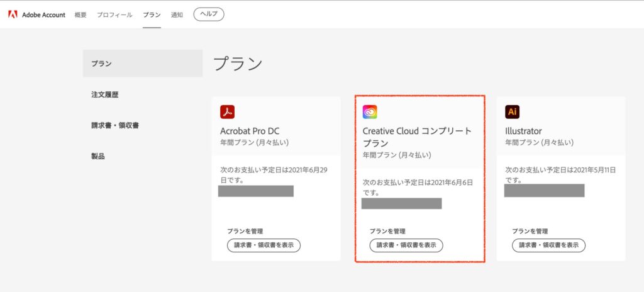Open the 通知 tab

[x=177, y=15]
